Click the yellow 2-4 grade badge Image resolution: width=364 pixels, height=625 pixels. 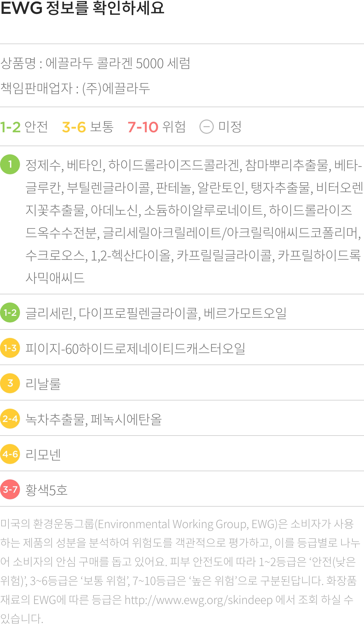point(10,419)
